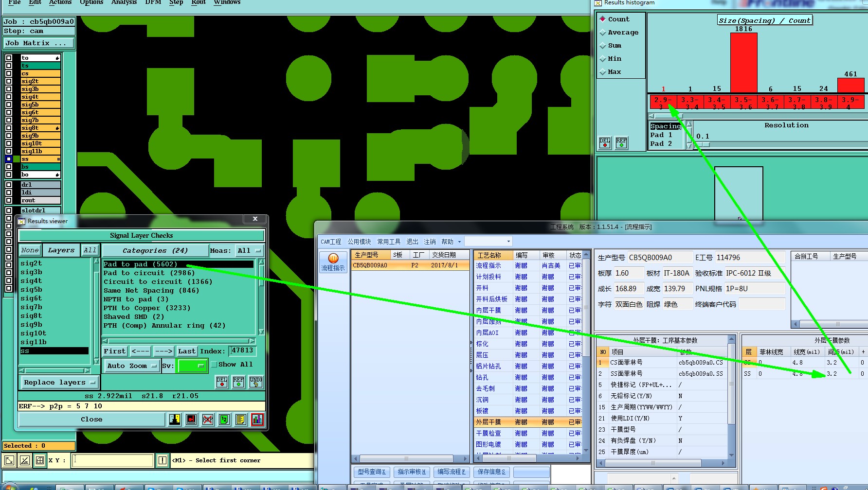Toggle display square for layer drl
868x490 pixels.
[x=9, y=185]
